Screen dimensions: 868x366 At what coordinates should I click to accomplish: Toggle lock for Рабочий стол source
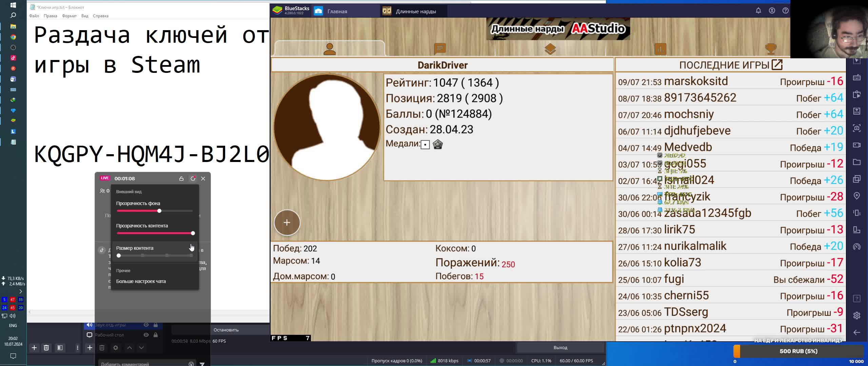click(155, 335)
